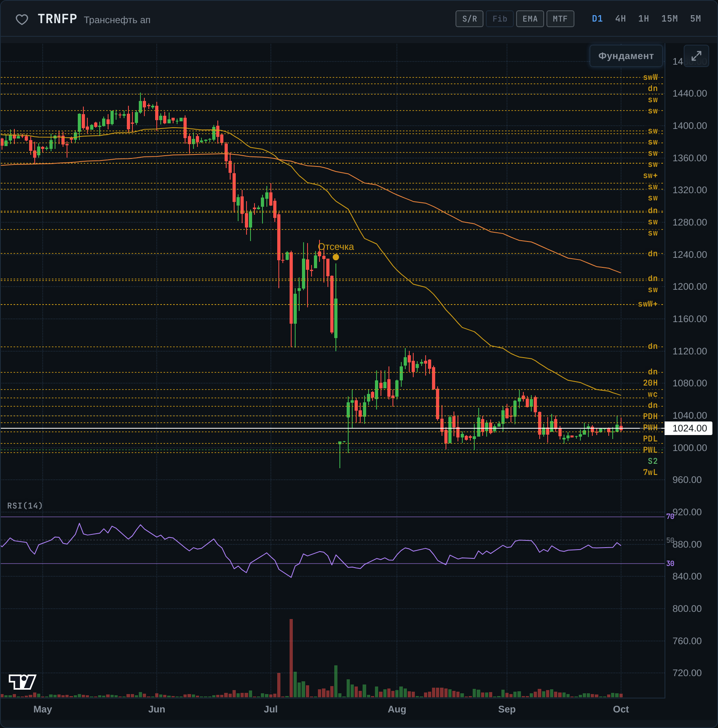This screenshot has height=728, width=718.
Task: Click the May date axis label
Action: (x=43, y=709)
